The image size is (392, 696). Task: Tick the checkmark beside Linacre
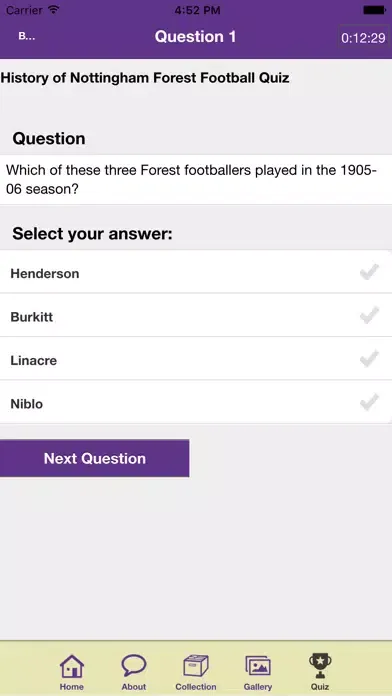pyautogui.click(x=369, y=359)
